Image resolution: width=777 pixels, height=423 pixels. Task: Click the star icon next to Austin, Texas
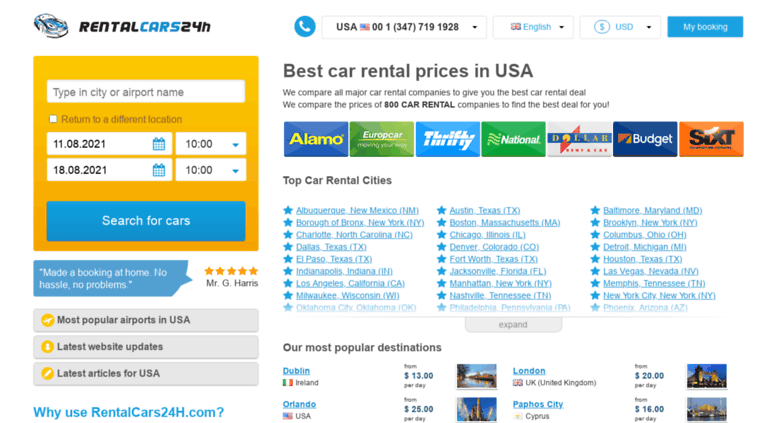pos(442,210)
